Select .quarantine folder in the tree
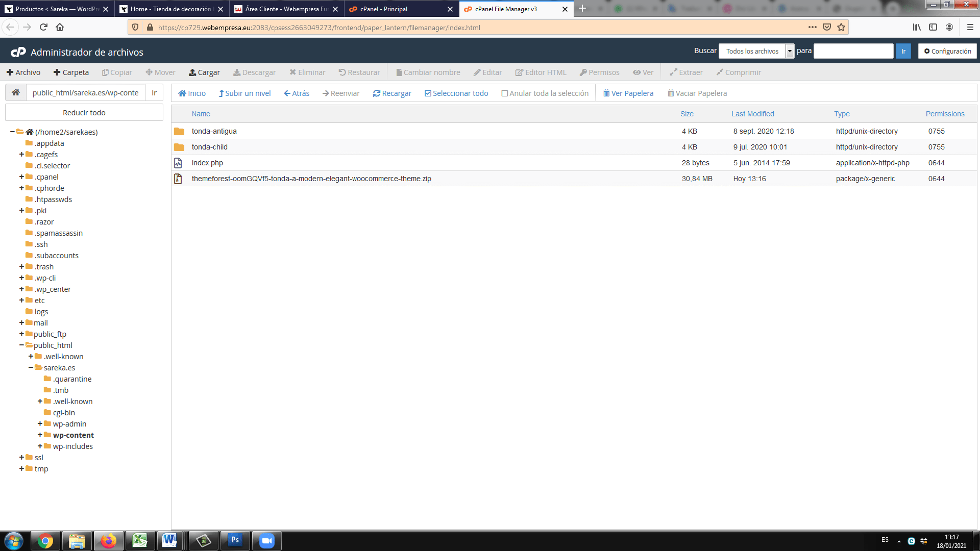Image resolution: width=980 pixels, height=551 pixels. 72,379
